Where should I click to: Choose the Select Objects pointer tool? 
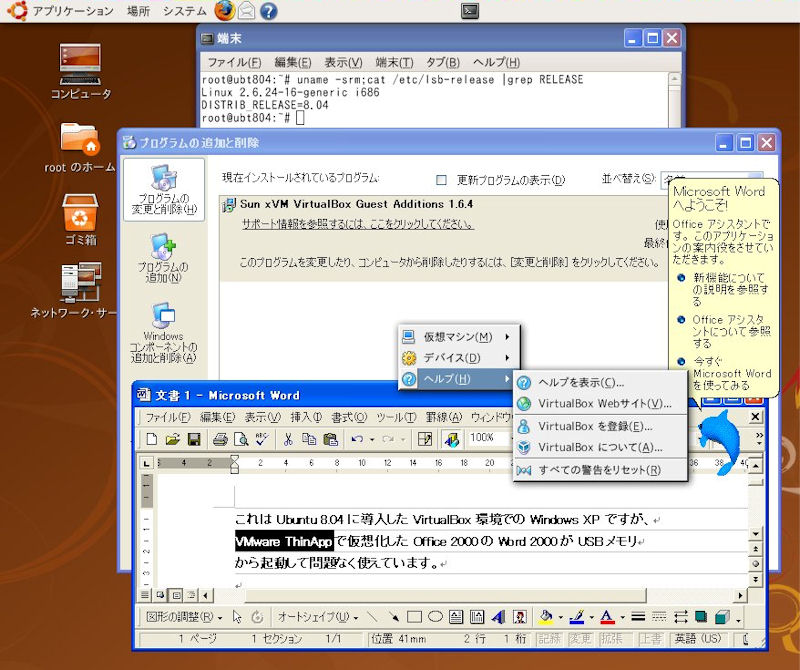click(237, 617)
